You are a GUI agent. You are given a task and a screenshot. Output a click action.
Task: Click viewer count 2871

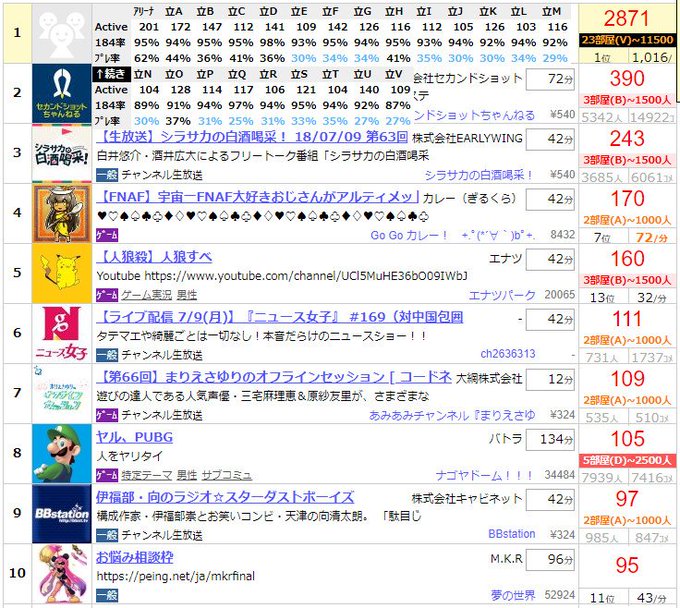click(x=627, y=19)
